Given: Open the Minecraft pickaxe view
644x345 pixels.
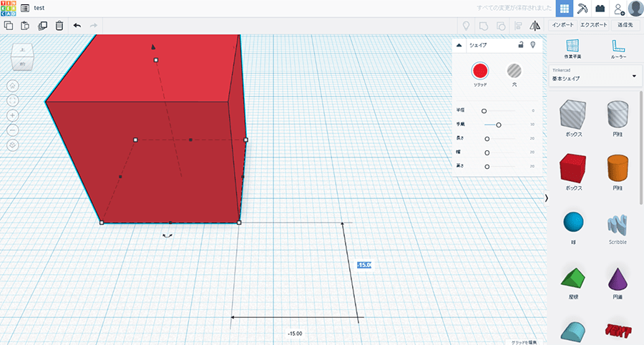Looking at the screenshot, I should (x=582, y=8).
